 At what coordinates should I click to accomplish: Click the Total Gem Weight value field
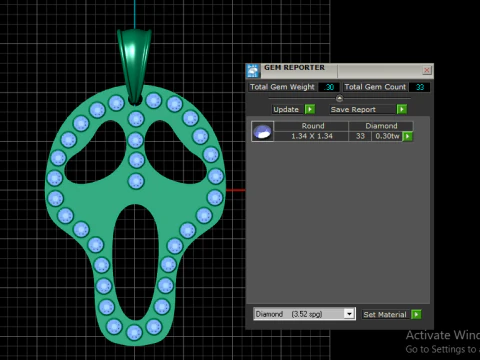(x=329, y=87)
